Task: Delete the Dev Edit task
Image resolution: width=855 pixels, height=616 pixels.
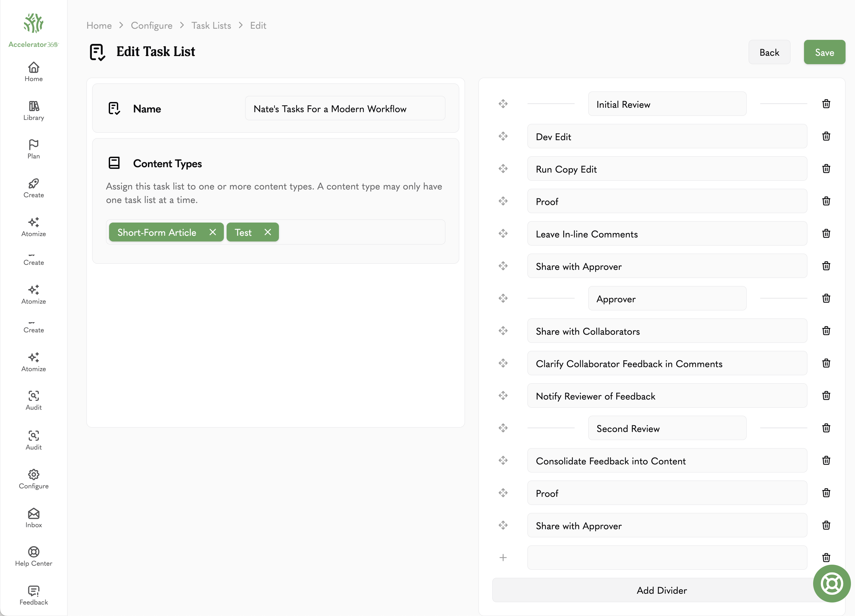Action: pos(826,136)
